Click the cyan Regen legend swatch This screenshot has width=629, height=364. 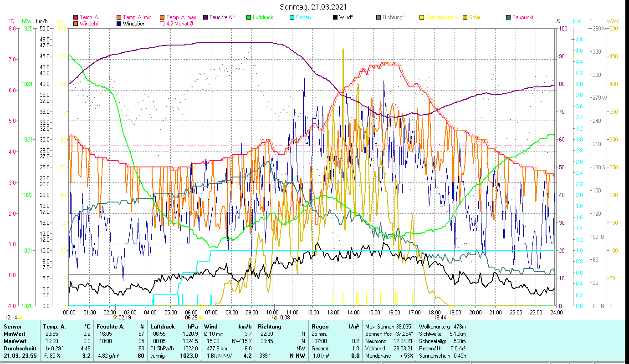pos(292,18)
